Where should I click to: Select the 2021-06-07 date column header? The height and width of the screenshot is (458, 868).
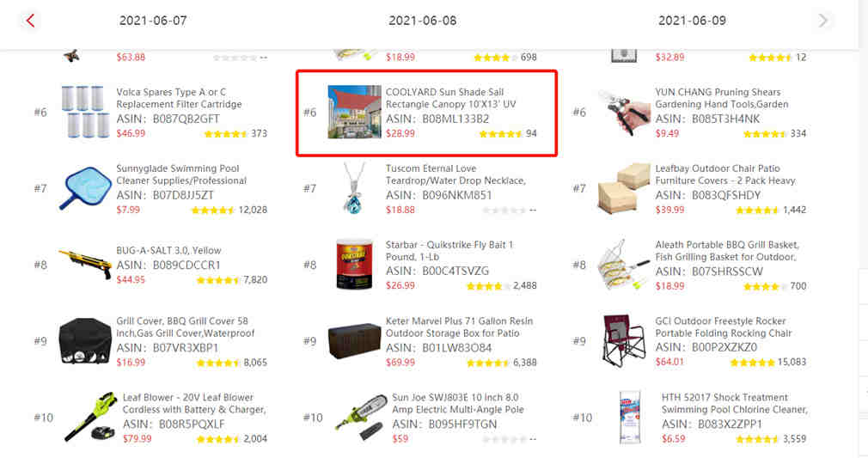coord(153,21)
